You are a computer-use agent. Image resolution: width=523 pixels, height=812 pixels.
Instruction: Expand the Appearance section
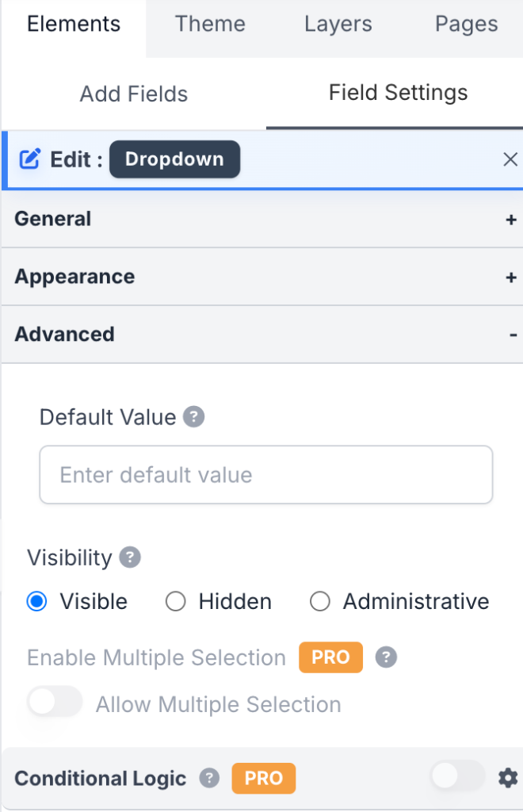[511, 278]
